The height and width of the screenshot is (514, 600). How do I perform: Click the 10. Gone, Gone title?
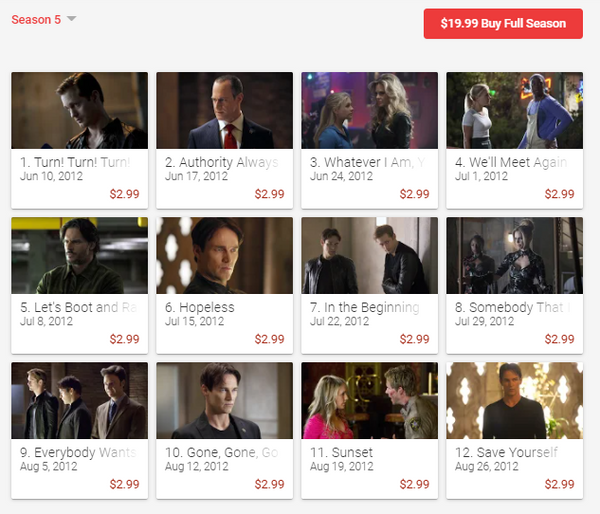pyautogui.click(x=222, y=452)
